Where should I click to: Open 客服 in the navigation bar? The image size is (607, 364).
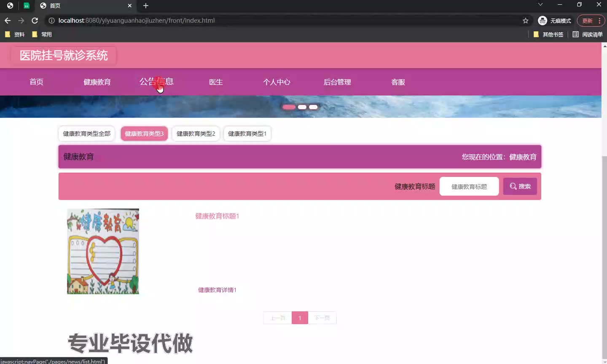click(398, 82)
